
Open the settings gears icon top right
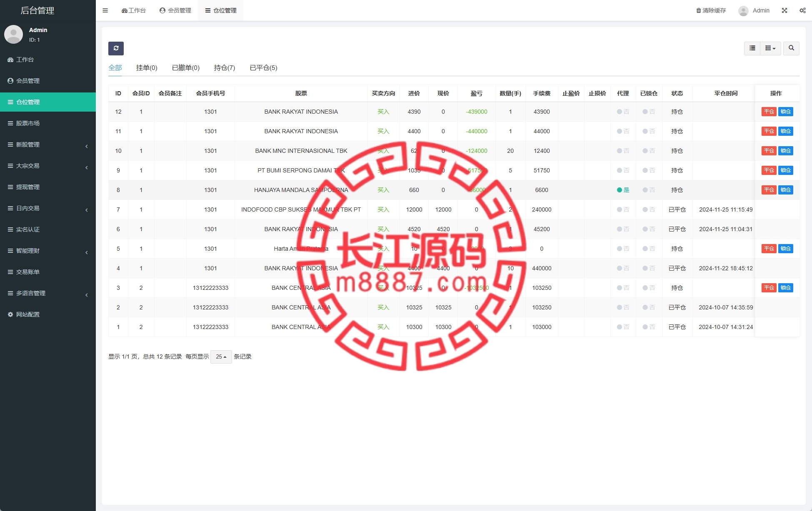tap(802, 10)
